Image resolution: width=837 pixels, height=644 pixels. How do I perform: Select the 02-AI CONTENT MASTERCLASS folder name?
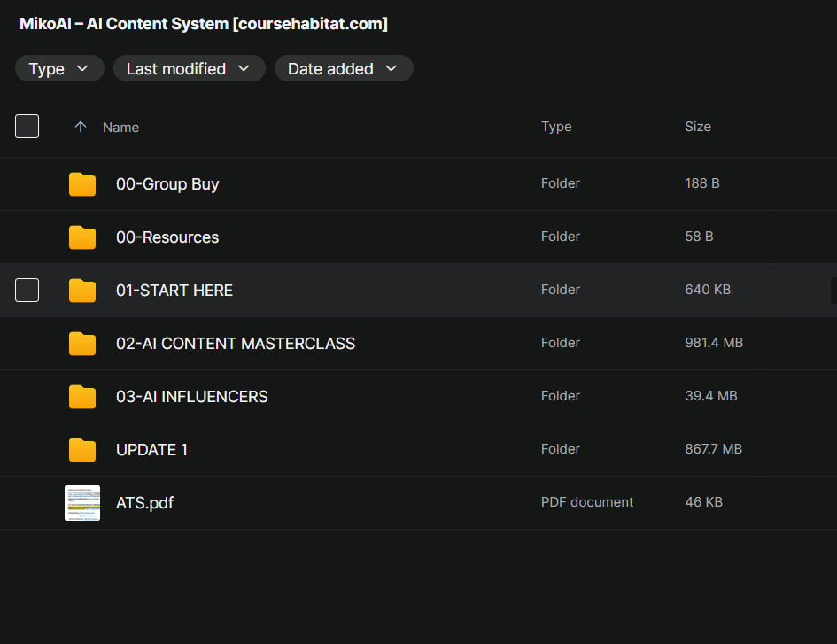coord(236,344)
